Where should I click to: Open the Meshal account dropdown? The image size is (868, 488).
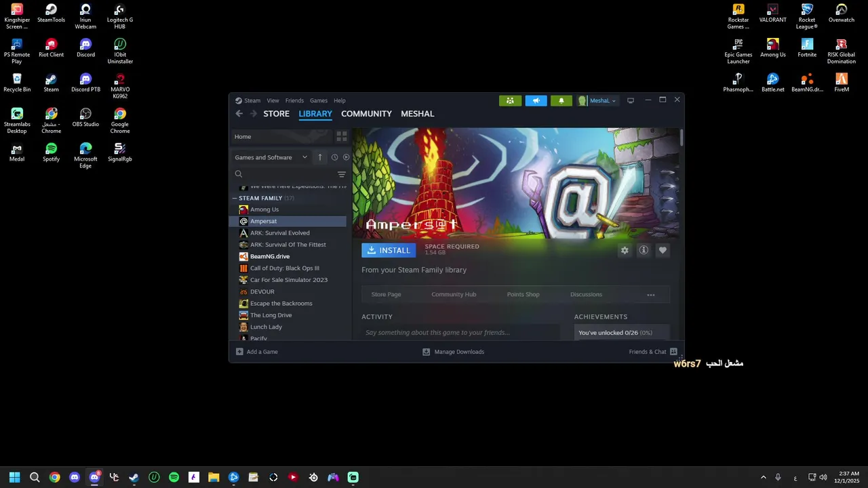pyautogui.click(x=597, y=101)
